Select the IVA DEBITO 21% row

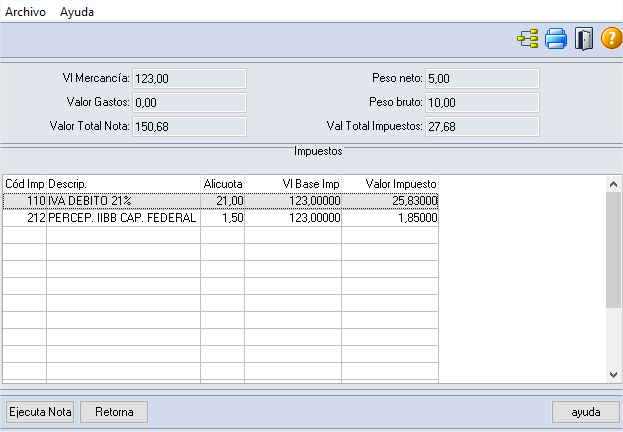(221, 201)
